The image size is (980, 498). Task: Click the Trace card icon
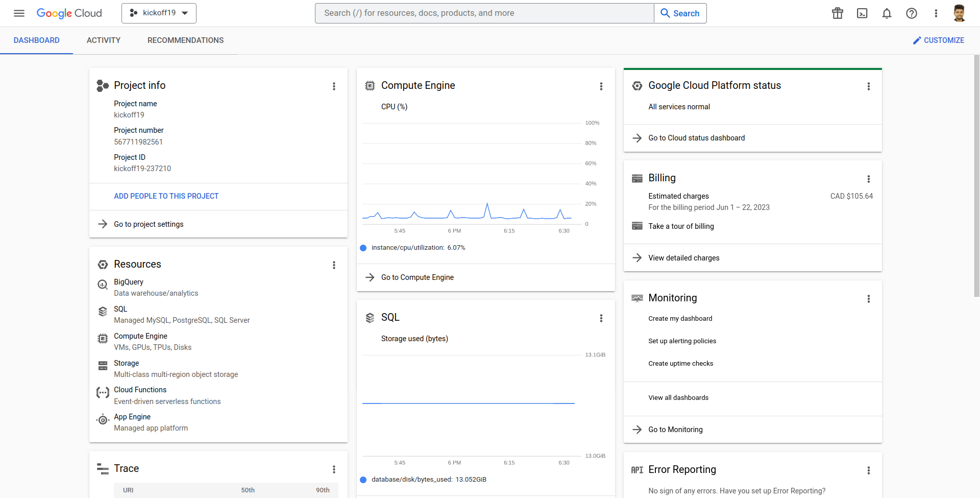(x=103, y=469)
